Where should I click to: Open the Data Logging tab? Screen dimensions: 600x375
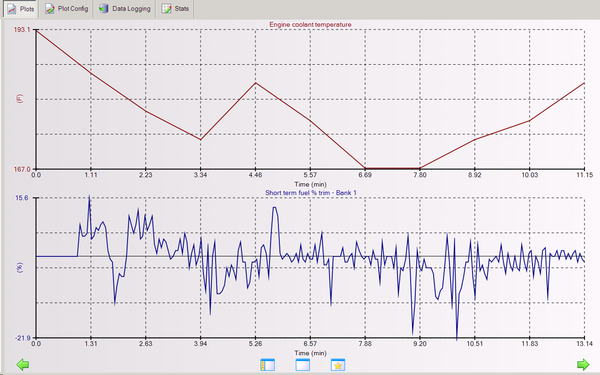click(x=124, y=9)
